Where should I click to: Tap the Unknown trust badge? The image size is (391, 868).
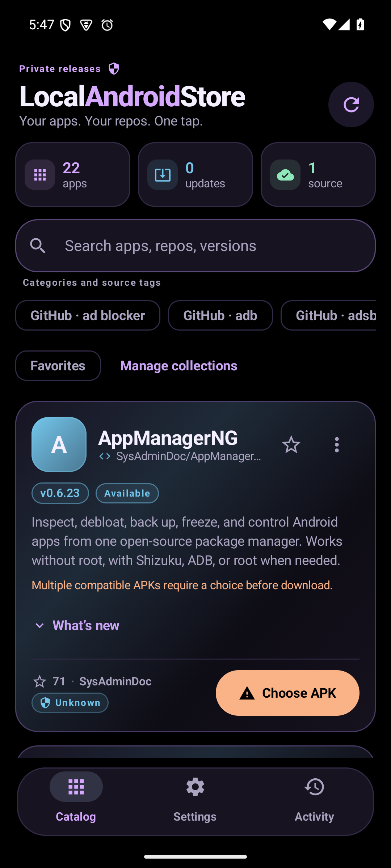coord(70,703)
